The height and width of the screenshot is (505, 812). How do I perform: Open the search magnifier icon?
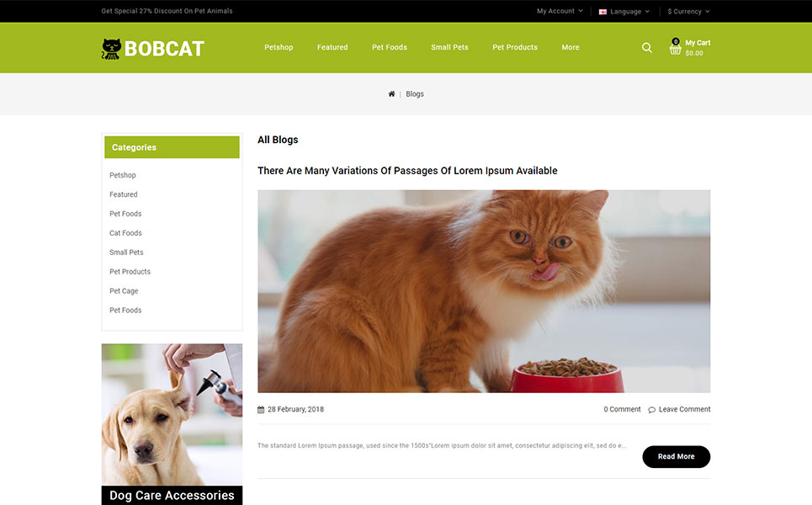coord(647,48)
